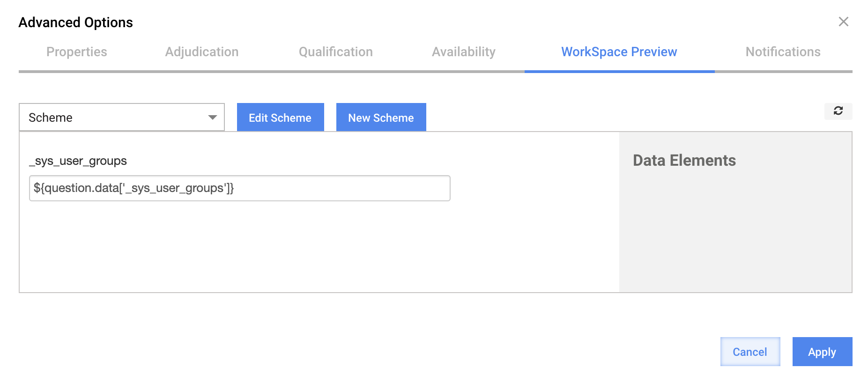Switch to the Properties tab
The width and height of the screenshot is (868, 390).
pyautogui.click(x=77, y=52)
